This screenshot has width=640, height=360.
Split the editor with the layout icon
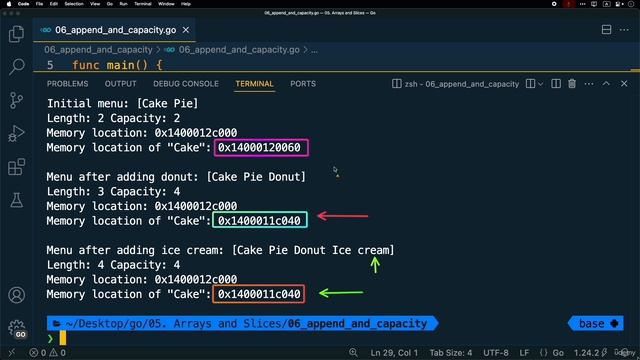[606, 30]
